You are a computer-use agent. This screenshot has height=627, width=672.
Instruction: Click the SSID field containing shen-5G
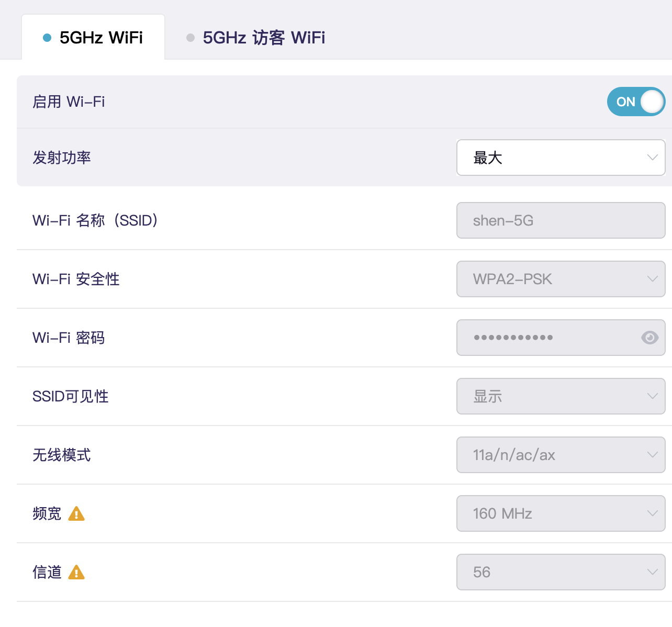(x=560, y=220)
